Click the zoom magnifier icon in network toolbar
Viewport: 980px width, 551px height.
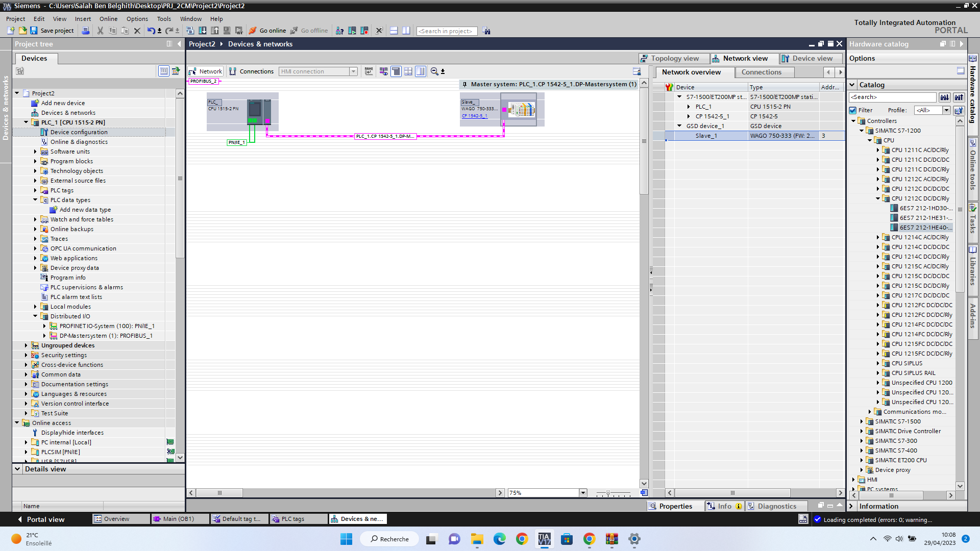(x=434, y=71)
